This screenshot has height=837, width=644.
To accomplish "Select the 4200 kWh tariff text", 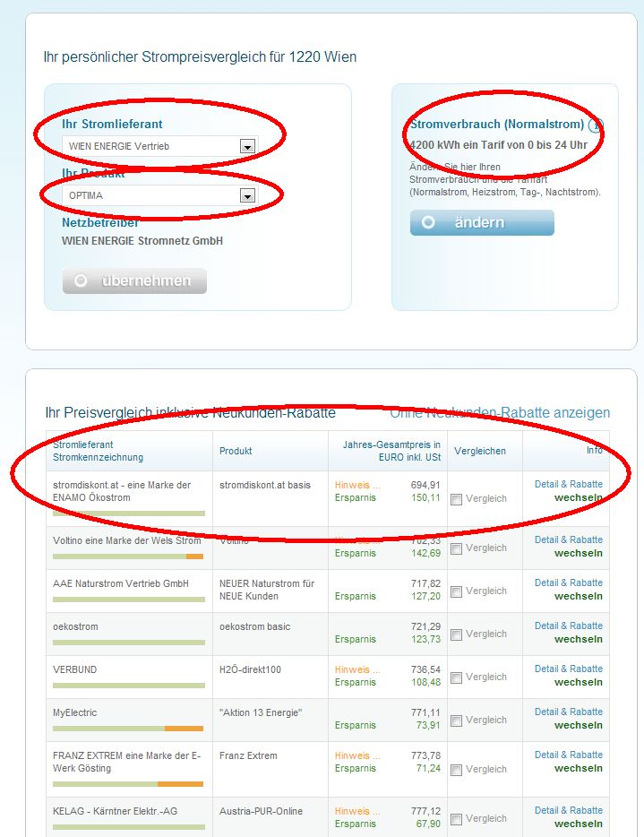I will 498,145.
